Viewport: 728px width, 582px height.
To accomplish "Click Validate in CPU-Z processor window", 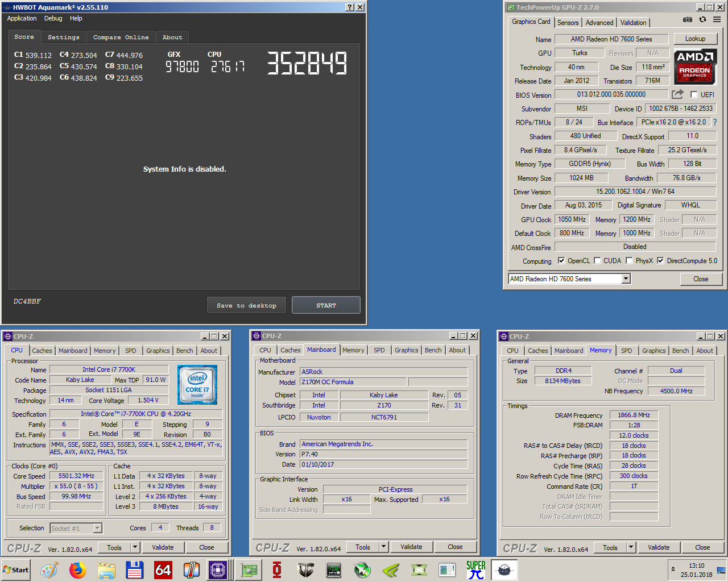I will [163, 547].
